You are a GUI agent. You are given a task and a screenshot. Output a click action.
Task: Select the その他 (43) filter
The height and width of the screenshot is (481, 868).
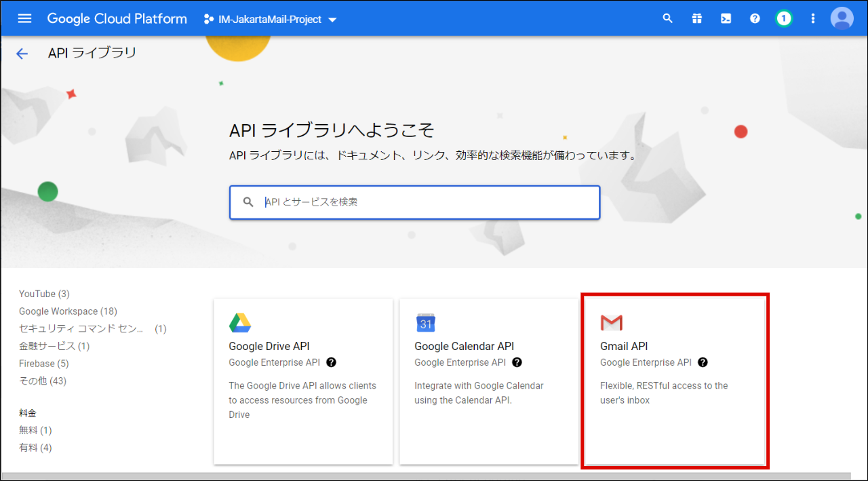coord(43,381)
